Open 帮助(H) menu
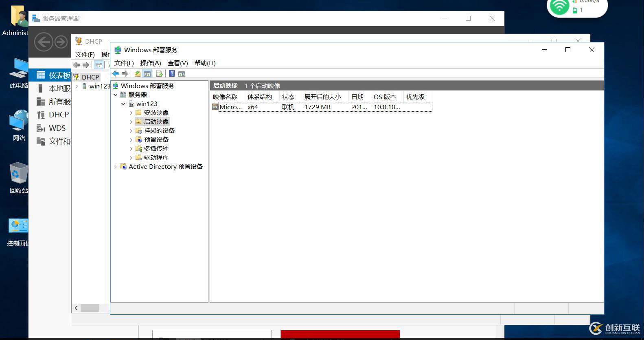Screen dimensions: 644x340 click(205, 63)
